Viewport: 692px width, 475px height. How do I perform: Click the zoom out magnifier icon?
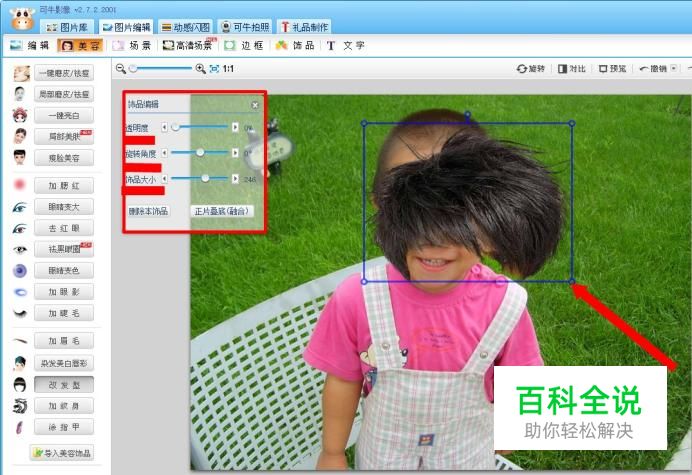[120, 69]
